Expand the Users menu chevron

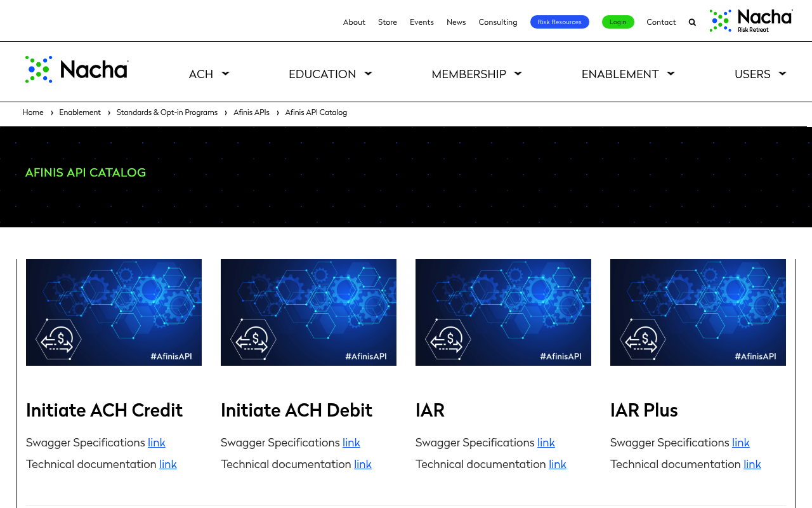[x=782, y=74]
